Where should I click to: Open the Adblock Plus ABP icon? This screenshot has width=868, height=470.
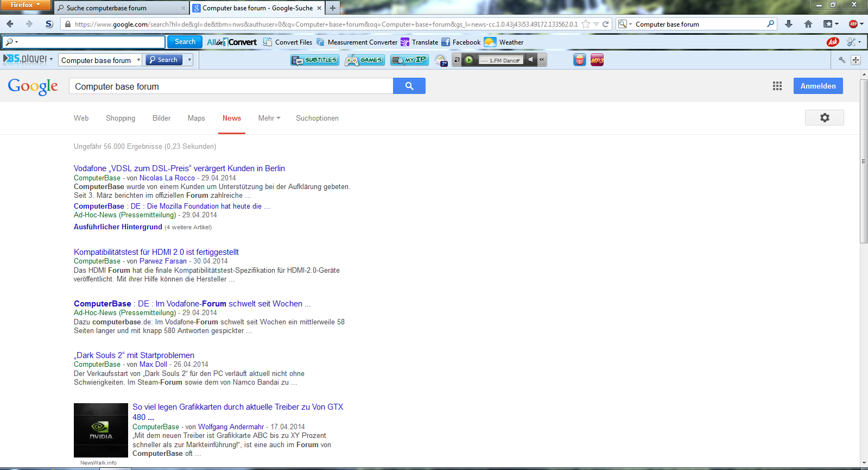click(x=853, y=24)
